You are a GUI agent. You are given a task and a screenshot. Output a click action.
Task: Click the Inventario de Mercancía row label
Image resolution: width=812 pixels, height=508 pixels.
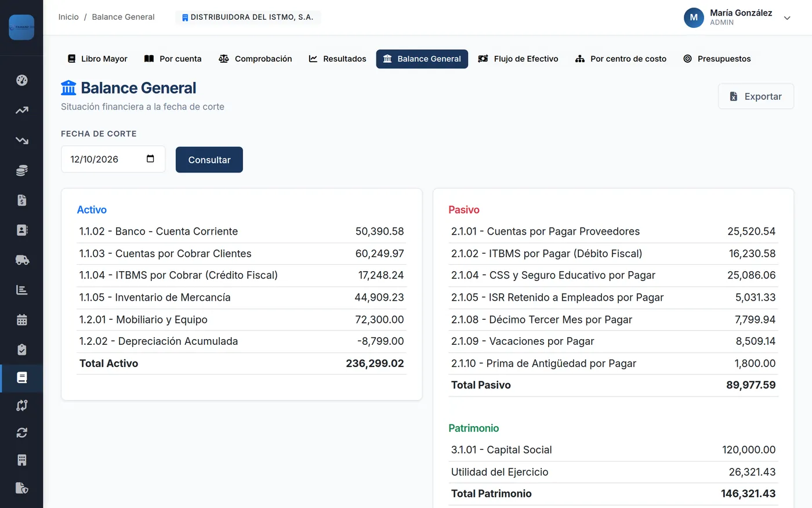(x=155, y=297)
